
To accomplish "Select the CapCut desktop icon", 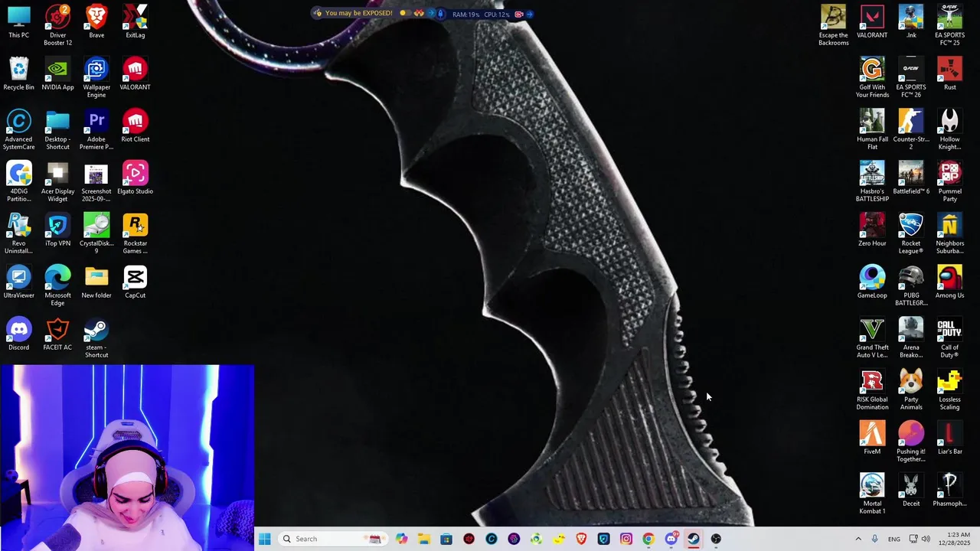I will 136,282.
